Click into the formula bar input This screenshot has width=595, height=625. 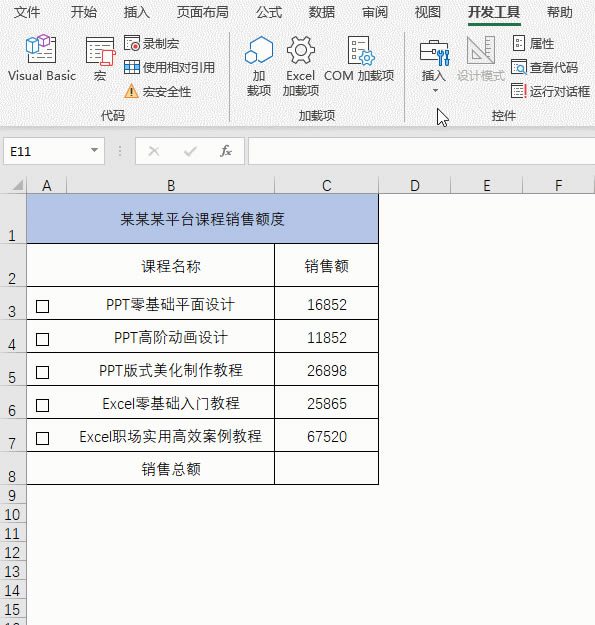pos(421,151)
